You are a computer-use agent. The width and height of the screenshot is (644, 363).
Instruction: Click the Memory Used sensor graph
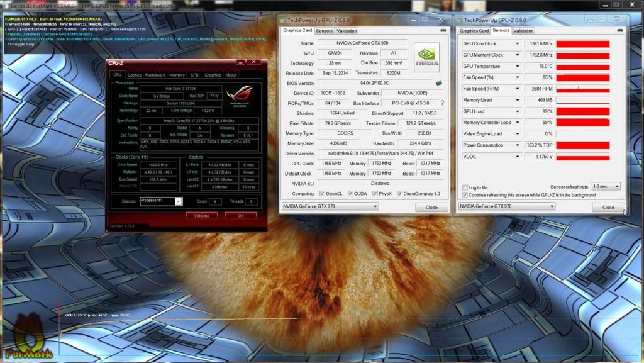[x=583, y=100]
